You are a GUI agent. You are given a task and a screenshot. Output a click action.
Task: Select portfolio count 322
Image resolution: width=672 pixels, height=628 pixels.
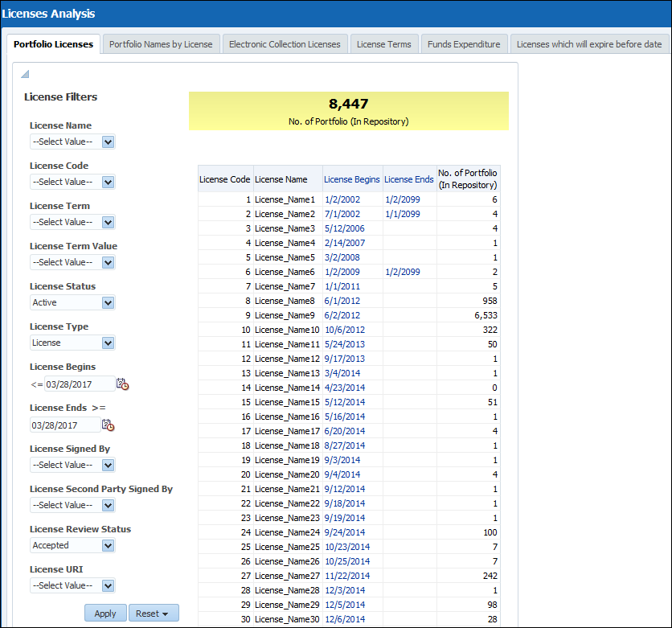point(490,330)
